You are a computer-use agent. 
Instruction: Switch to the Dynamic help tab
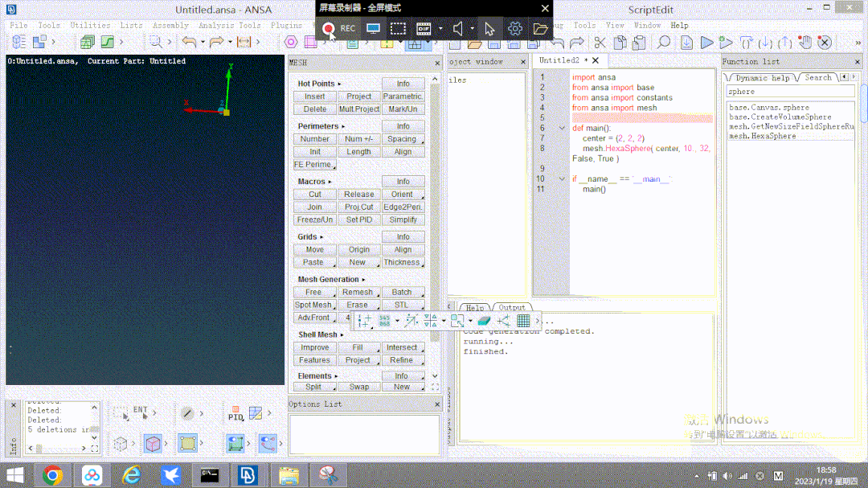point(762,78)
